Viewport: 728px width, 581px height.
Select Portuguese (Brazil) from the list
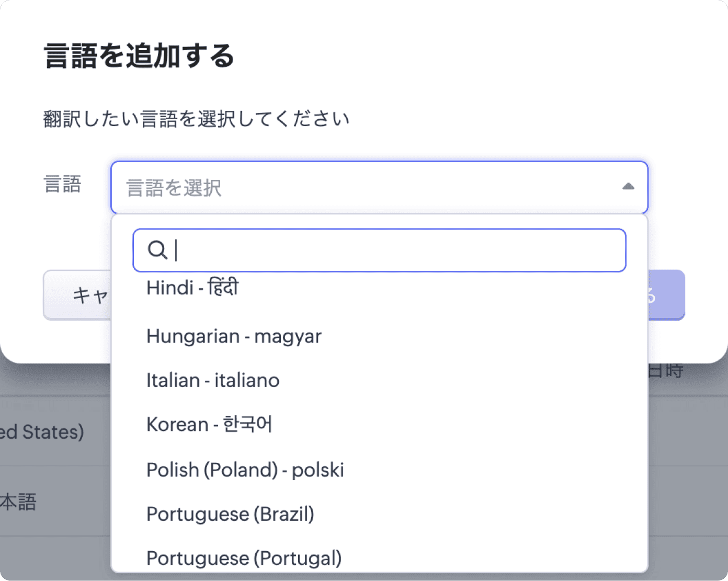230,514
